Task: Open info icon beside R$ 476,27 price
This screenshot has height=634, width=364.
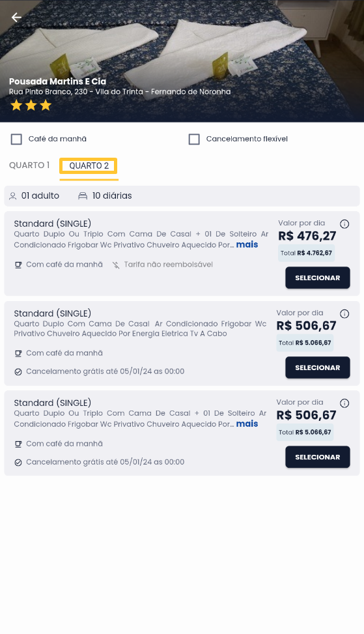Action: [x=344, y=224]
